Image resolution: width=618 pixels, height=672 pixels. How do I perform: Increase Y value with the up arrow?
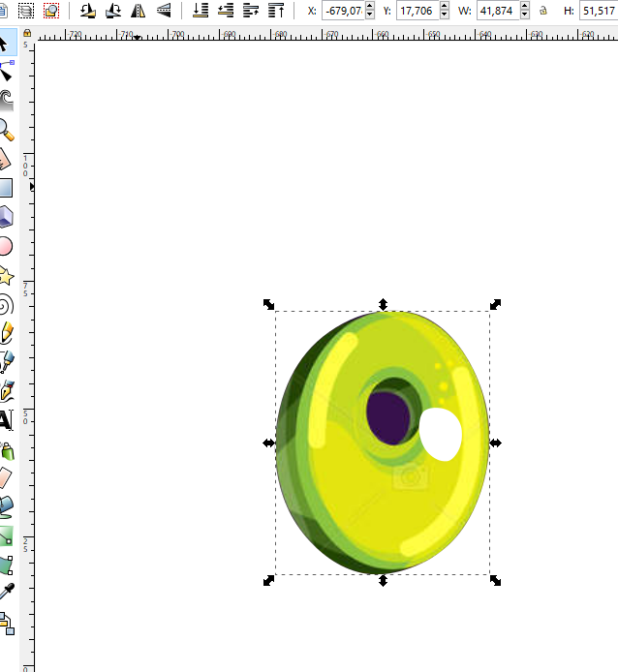coord(444,7)
